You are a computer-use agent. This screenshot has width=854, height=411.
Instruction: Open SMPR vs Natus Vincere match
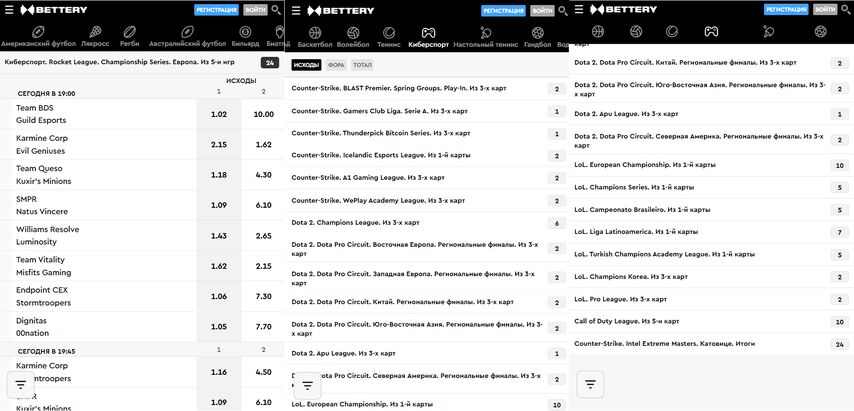(x=98, y=205)
